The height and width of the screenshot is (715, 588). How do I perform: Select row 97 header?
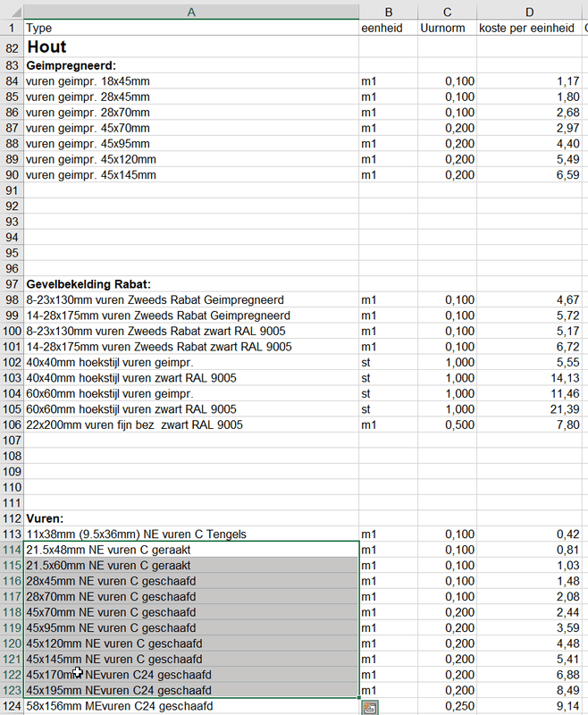point(12,284)
